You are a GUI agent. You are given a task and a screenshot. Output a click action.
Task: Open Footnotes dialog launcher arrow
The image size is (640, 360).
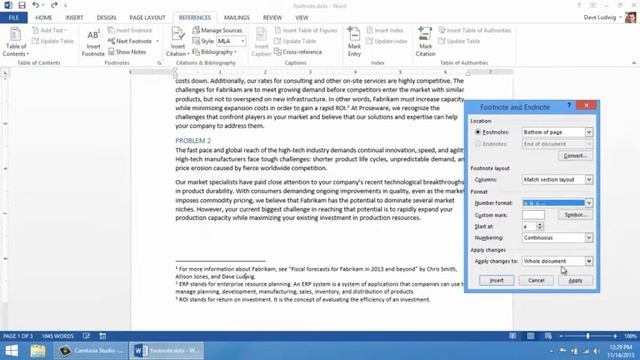pos(159,63)
